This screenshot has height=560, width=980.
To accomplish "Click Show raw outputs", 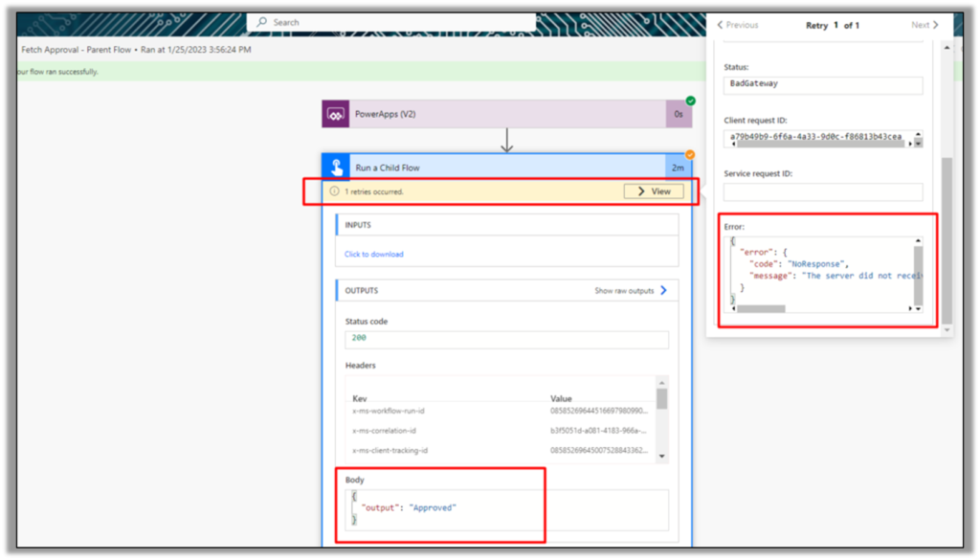I will coord(624,291).
